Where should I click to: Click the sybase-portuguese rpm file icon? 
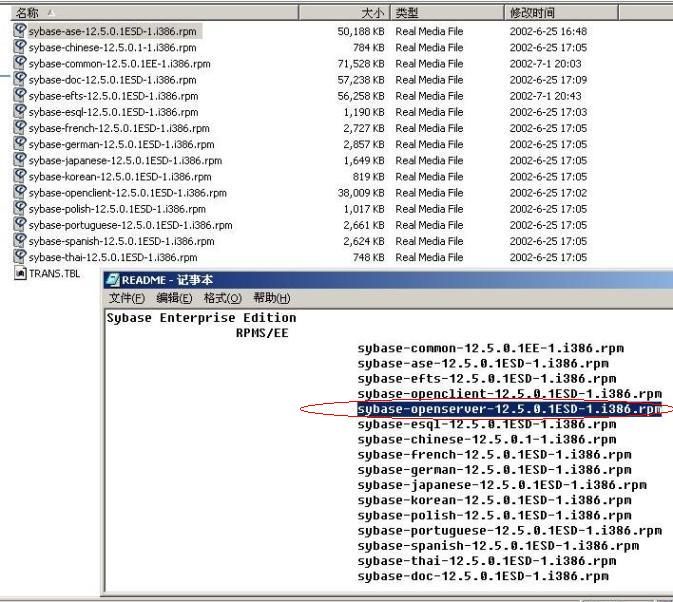point(20,224)
